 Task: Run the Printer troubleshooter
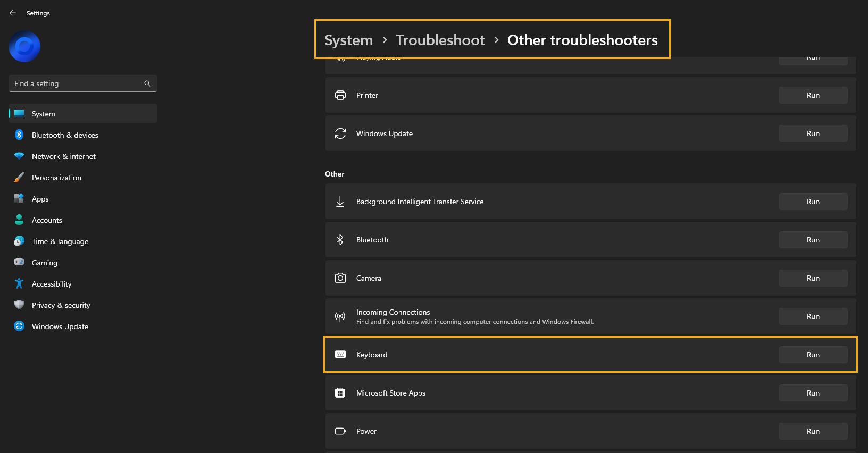click(813, 95)
